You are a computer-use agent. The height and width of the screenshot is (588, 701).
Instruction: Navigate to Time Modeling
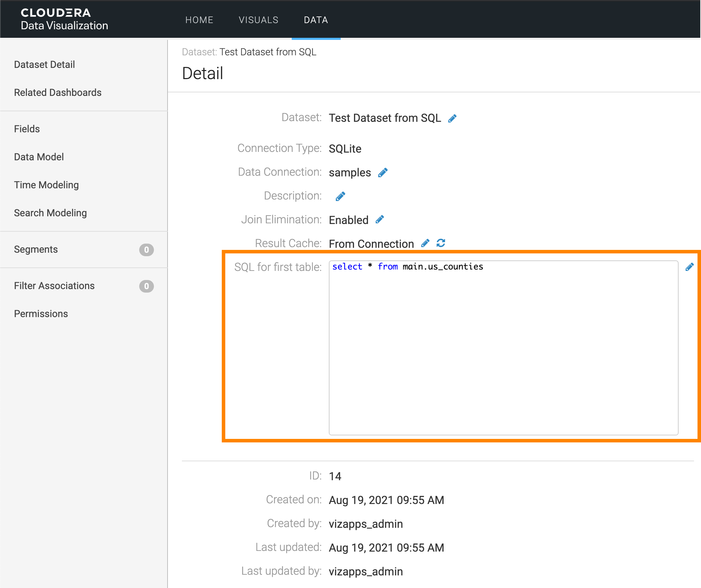click(x=46, y=185)
